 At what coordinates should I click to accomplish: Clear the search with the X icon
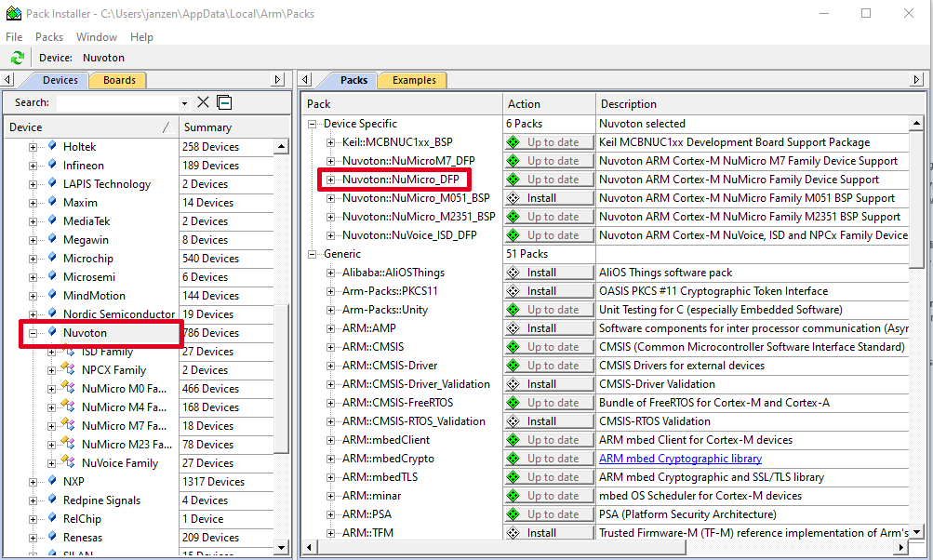pyautogui.click(x=203, y=102)
